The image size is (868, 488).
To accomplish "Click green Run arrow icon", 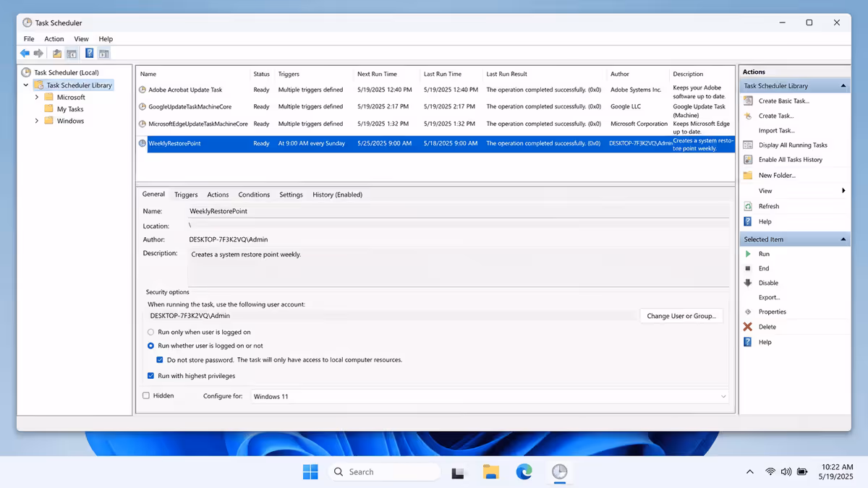I will pyautogui.click(x=749, y=254).
